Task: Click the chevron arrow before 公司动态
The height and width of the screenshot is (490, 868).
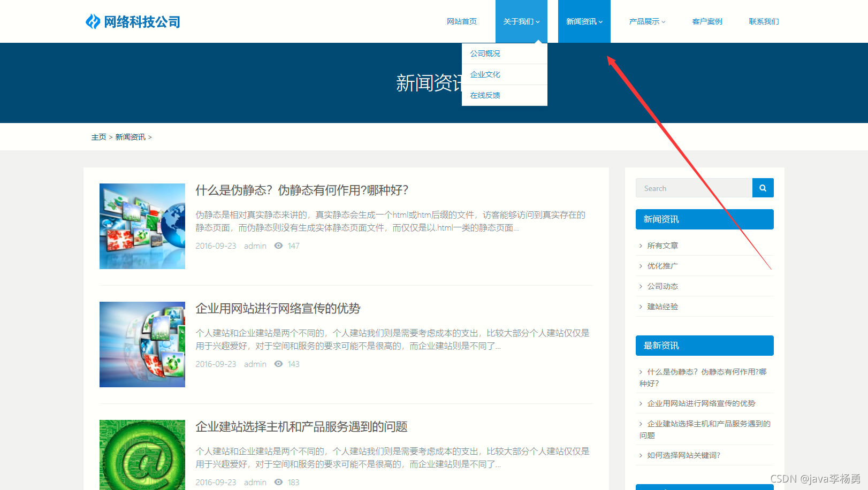Action: [641, 286]
